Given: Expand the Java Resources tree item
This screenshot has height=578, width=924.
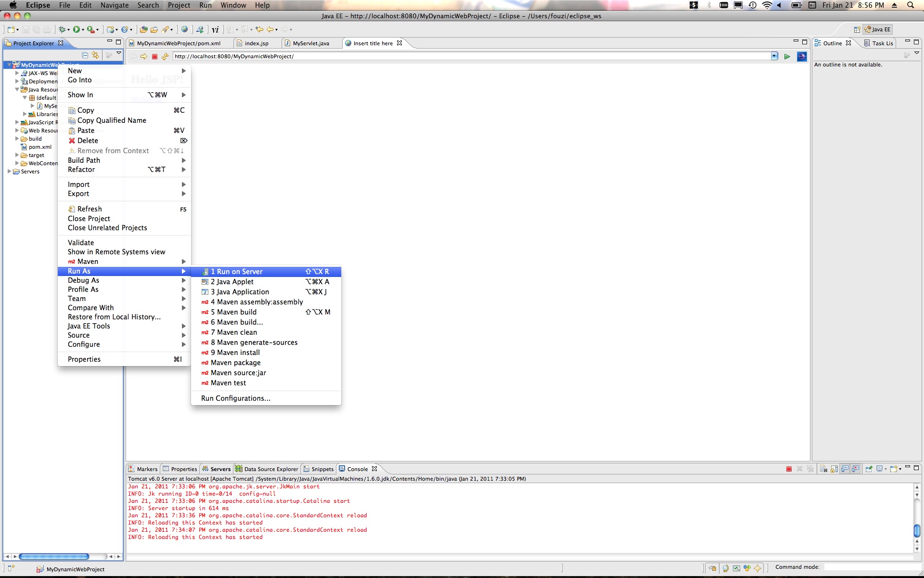Looking at the screenshot, I should point(14,89).
